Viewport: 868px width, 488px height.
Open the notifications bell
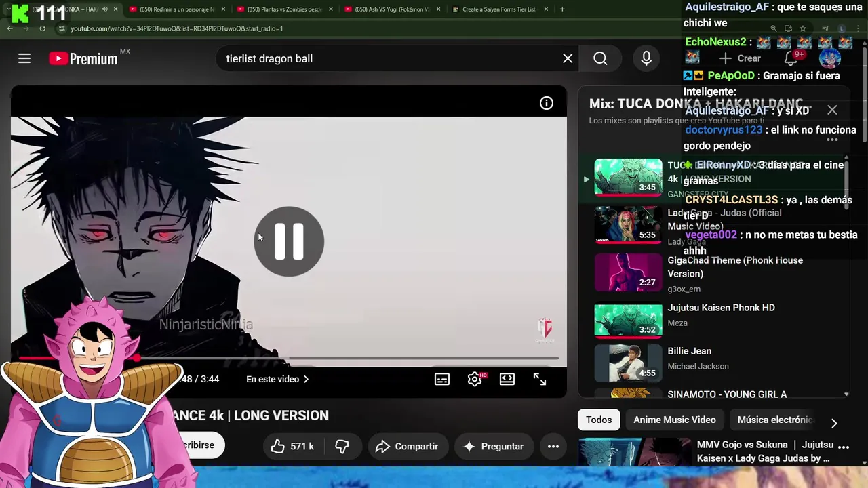[791, 58]
